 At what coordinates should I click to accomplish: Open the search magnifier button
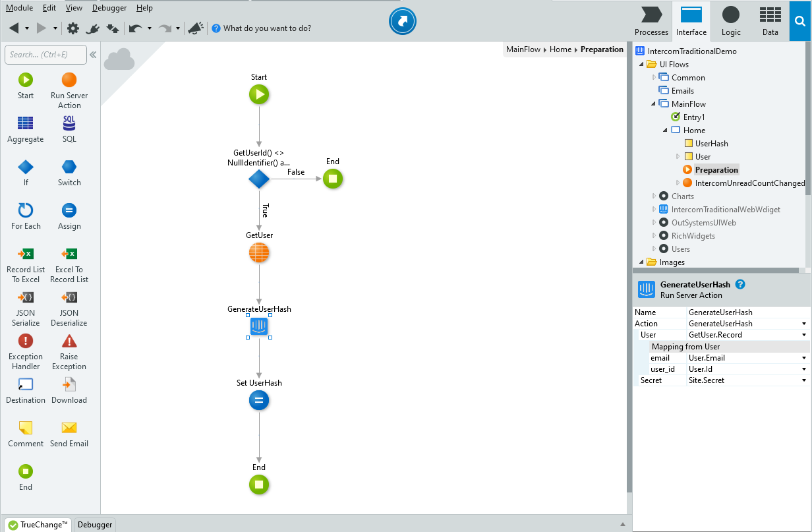click(x=800, y=21)
